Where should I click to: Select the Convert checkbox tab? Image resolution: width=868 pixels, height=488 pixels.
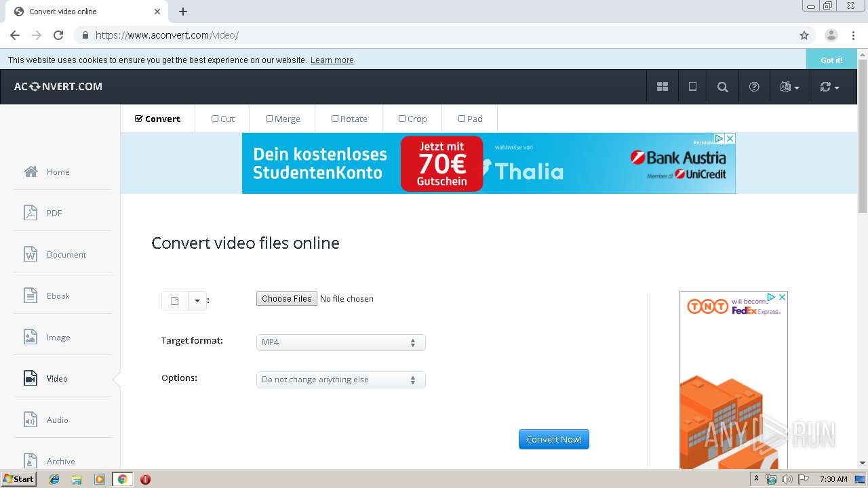158,119
